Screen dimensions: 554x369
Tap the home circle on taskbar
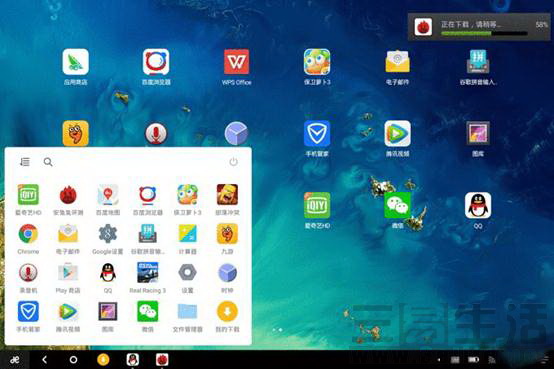pyautogui.click(x=73, y=360)
